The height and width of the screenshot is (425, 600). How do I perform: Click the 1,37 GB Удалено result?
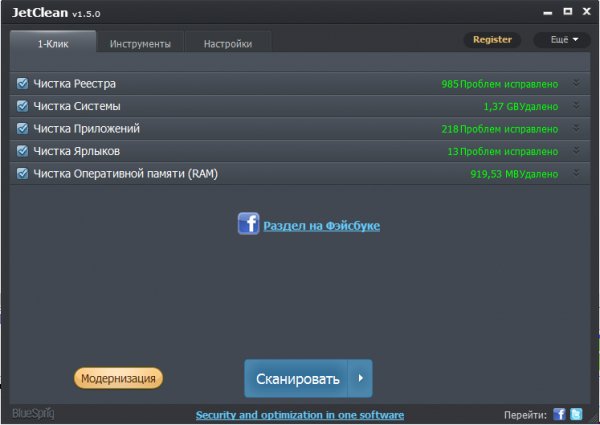[521, 106]
